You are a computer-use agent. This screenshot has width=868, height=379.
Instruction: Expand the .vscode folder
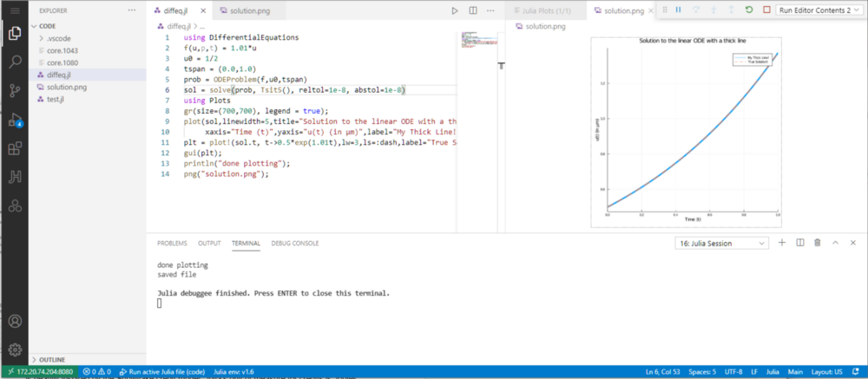click(x=59, y=39)
